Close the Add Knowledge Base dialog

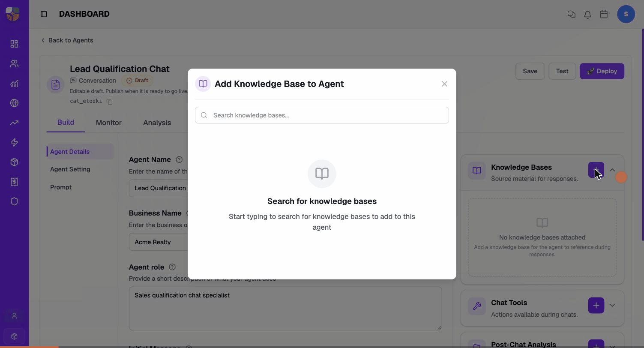[x=444, y=84]
